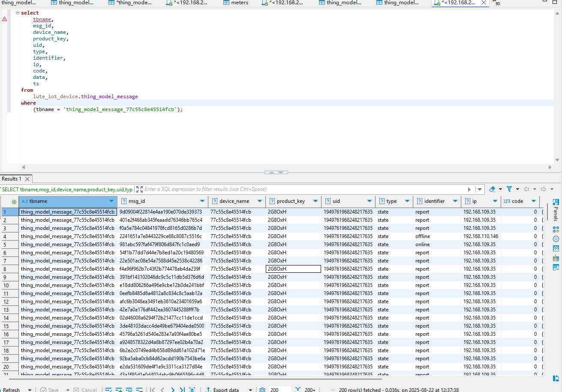Click the warning marker beside the query
This screenshot has height=392, width=562.
[4, 19]
